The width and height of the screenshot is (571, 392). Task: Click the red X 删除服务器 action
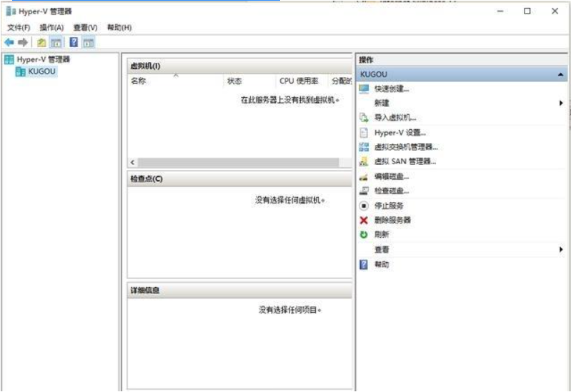(x=392, y=220)
